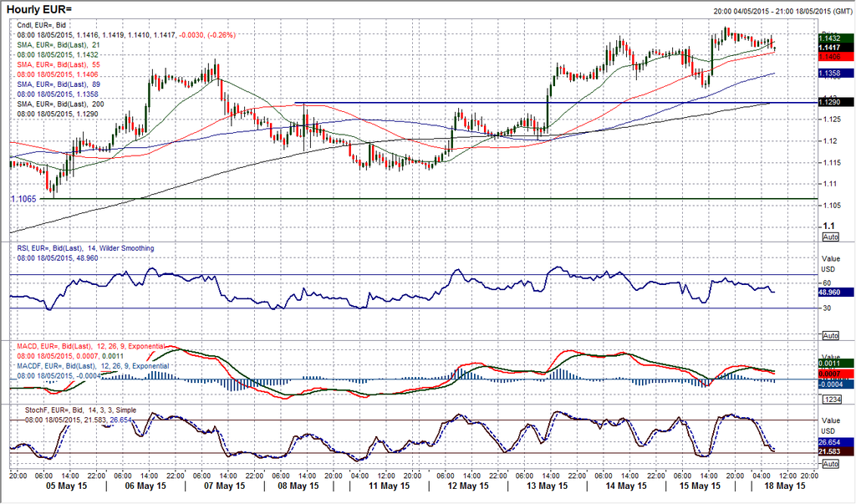Select the MACDF 12, 26, 9 Exponential label
Screen dimensions: 856x504
pos(93,366)
